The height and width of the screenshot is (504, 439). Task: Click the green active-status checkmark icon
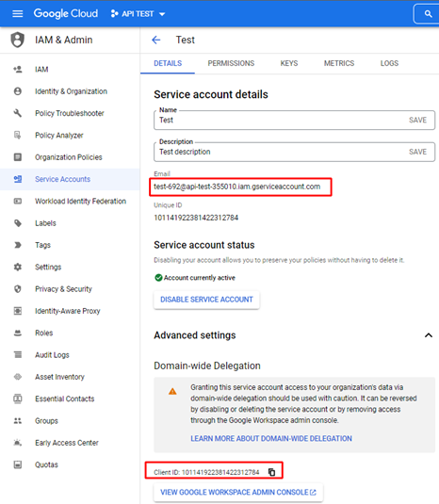click(x=158, y=277)
